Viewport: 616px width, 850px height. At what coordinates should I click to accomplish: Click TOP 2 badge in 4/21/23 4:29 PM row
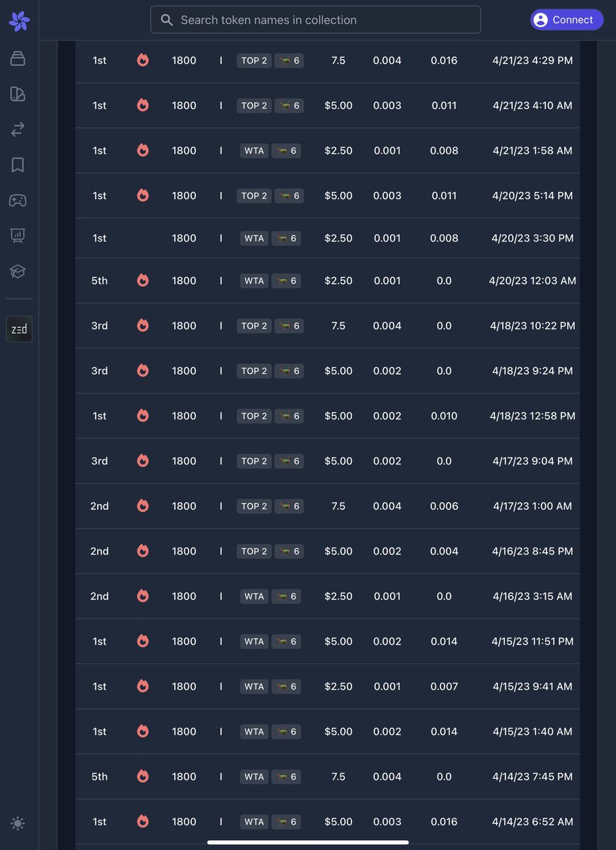pyautogui.click(x=254, y=60)
